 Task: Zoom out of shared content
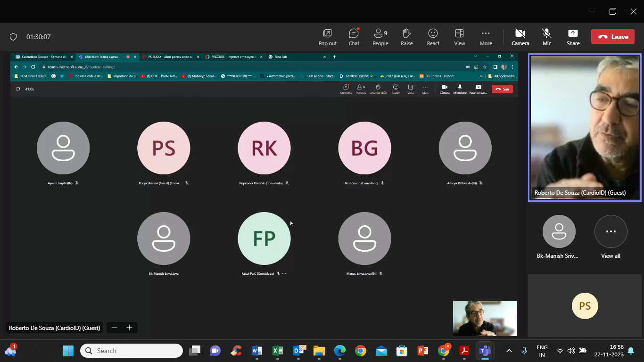pos(115,328)
